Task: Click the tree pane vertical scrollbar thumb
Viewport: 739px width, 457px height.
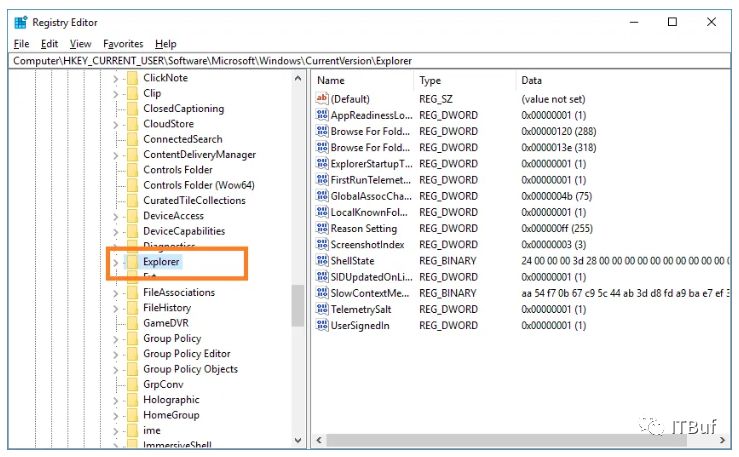Action: pyautogui.click(x=298, y=305)
